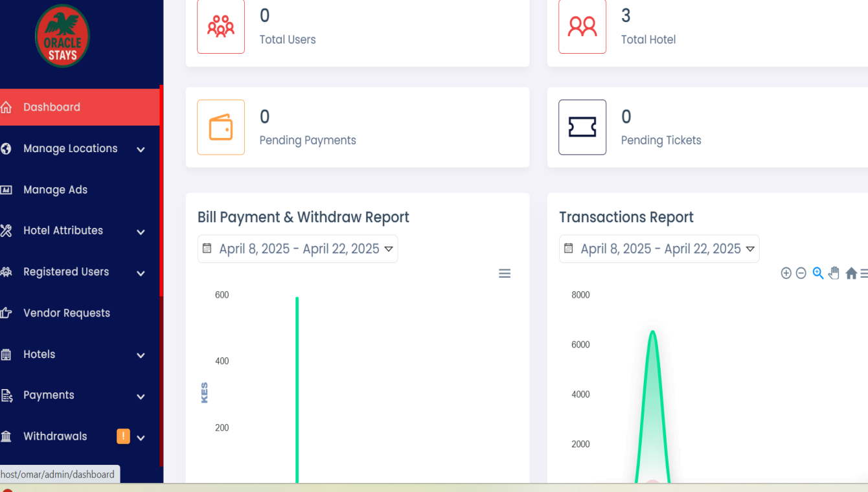Click the Total Hotel icon
Viewport: 868px width, 492px height.
(582, 27)
